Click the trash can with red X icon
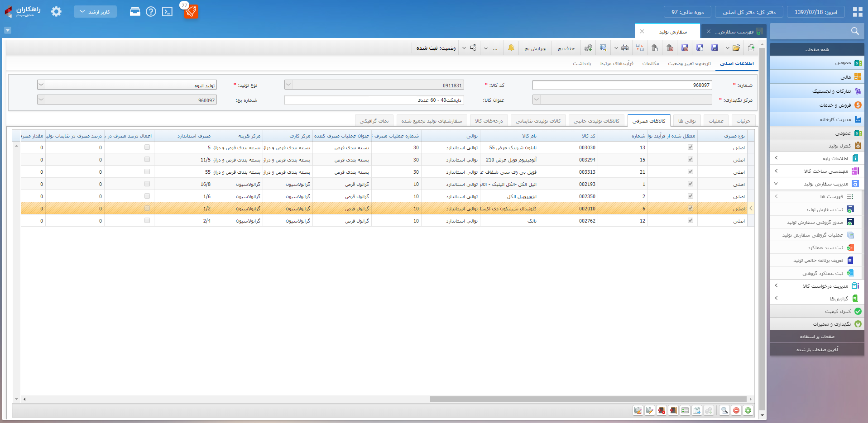Viewport: 868px width, 423px height. tap(670, 48)
